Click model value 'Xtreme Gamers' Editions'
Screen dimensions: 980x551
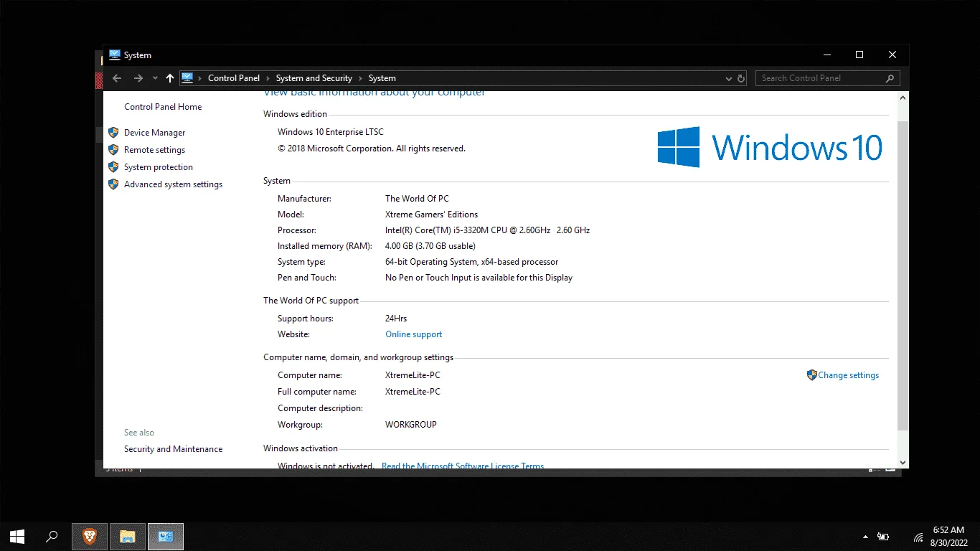click(x=431, y=215)
